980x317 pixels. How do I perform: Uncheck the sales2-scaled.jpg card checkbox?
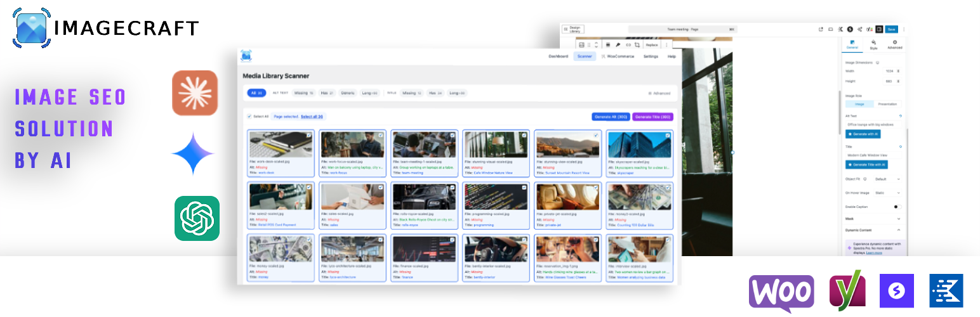click(x=308, y=188)
